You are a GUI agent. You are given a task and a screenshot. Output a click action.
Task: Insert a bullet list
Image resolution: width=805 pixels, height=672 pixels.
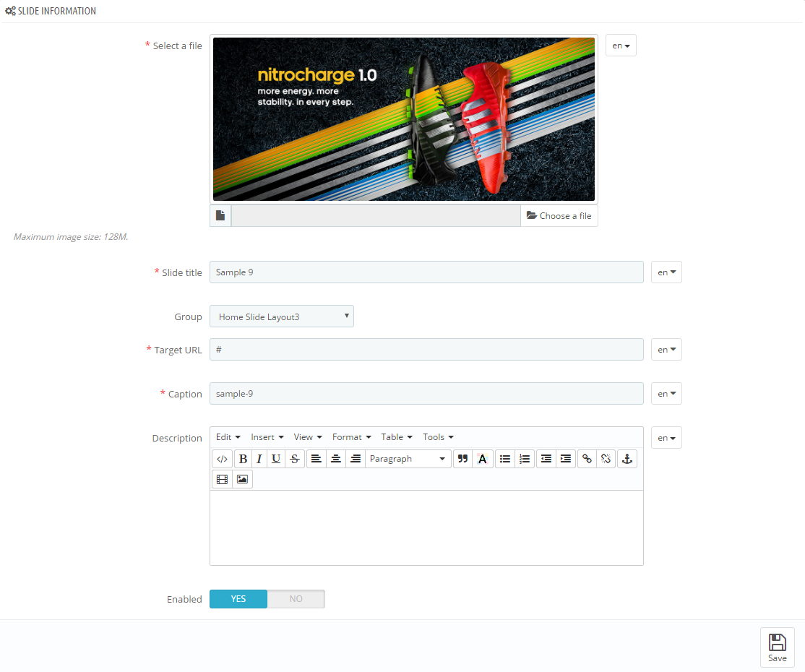505,459
